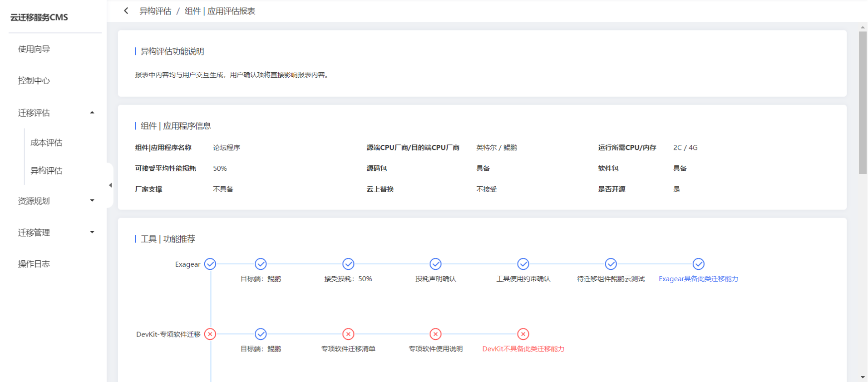Click the 论坛程序 value

click(x=227, y=148)
